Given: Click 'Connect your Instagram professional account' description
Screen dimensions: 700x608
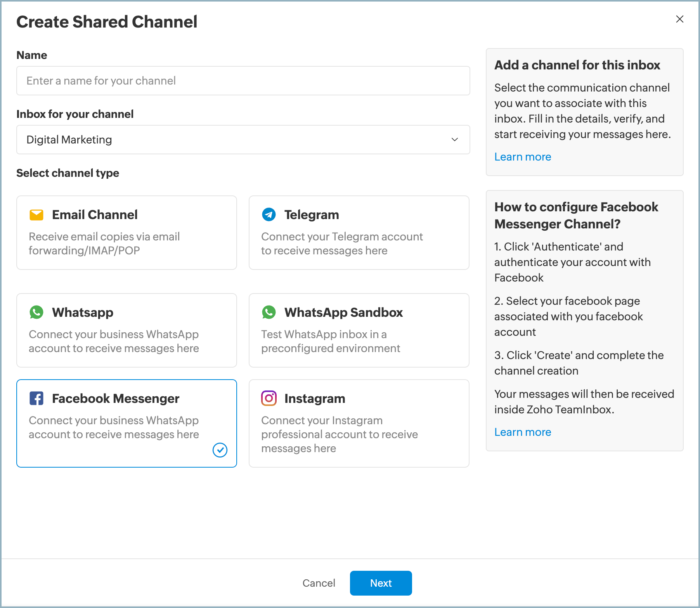Looking at the screenshot, I should 340,434.
